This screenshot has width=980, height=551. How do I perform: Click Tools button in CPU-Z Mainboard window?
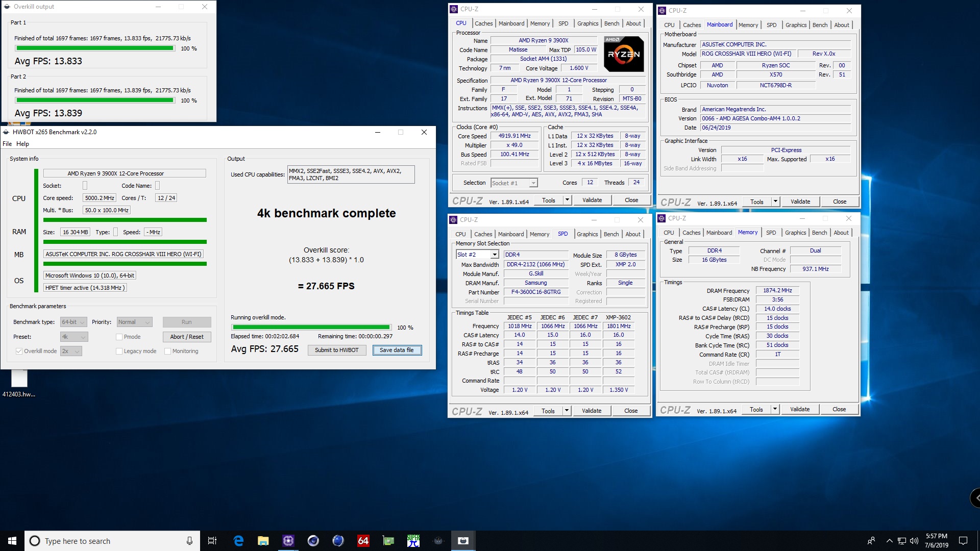(757, 202)
